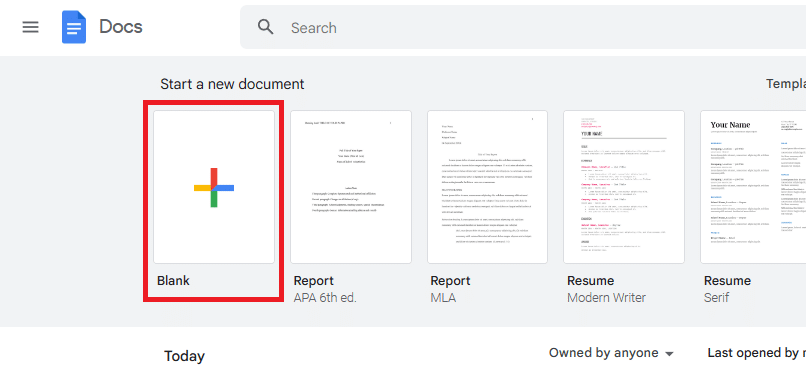The image size is (806, 392).
Task: Click the blue Docs logo icon
Action: 74,27
